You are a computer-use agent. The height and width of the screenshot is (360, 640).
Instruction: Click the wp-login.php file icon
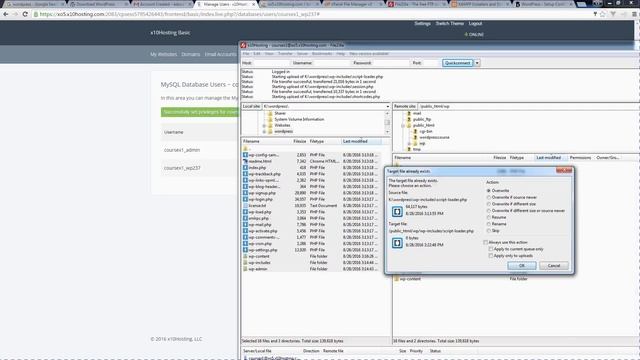click(x=245, y=199)
